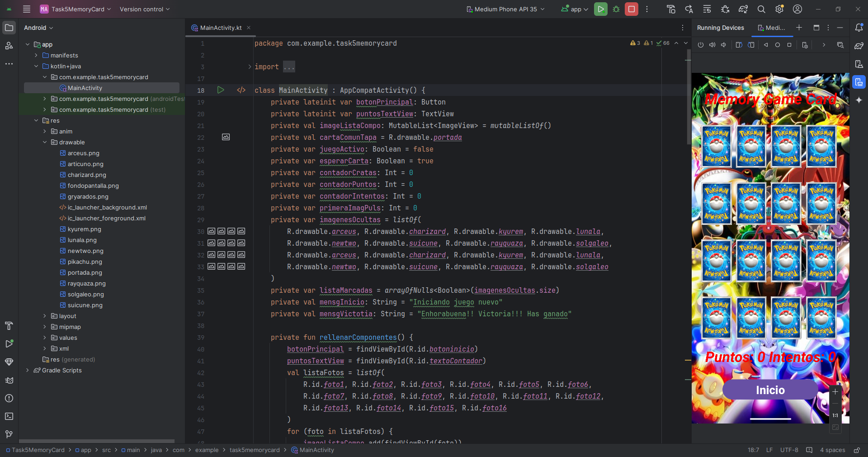
Task: Click the LF line separator setting
Action: 769,450
